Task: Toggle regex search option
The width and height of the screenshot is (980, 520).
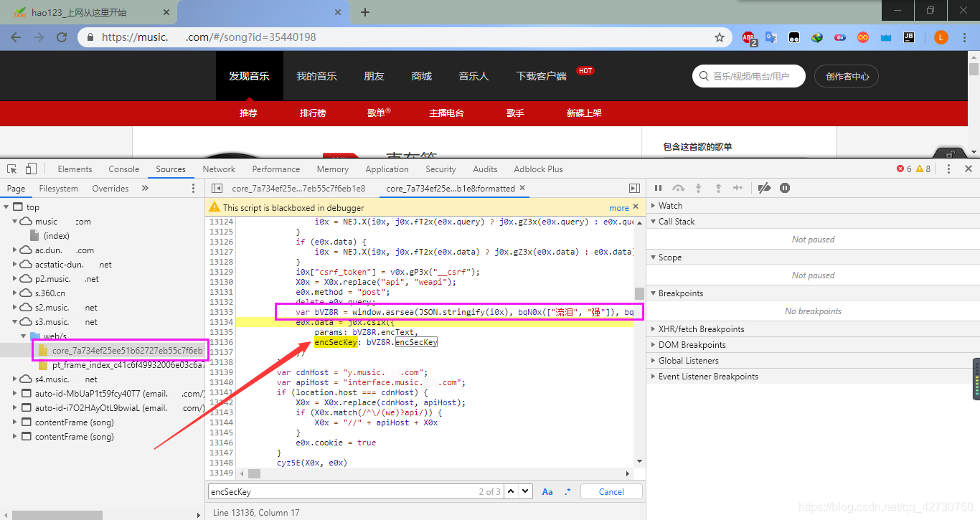Action: 567,491
